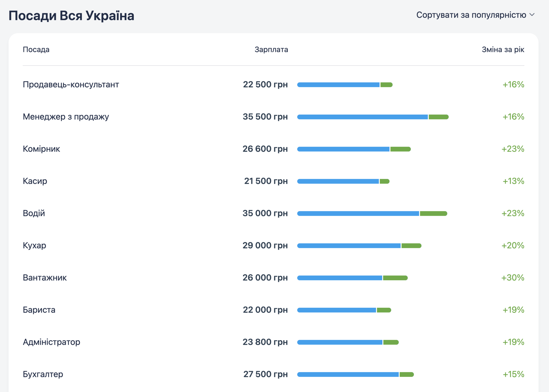This screenshot has height=392, width=549.
Task: Sort by the «Зарплата» column header
Action: point(271,50)
